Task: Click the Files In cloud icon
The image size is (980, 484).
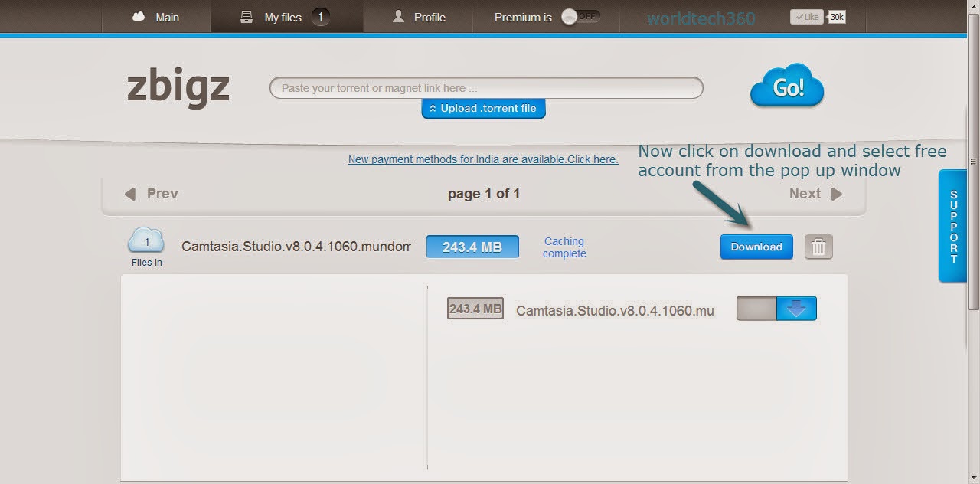Action: click(146, 242)
